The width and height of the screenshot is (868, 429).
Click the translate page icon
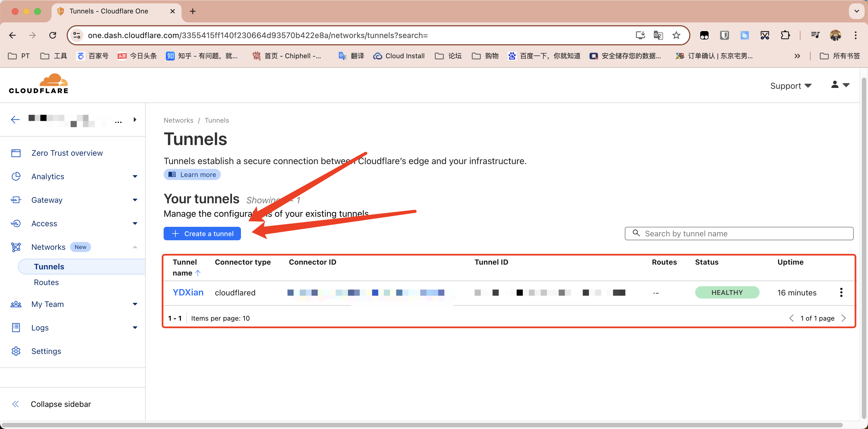[658, 35]
